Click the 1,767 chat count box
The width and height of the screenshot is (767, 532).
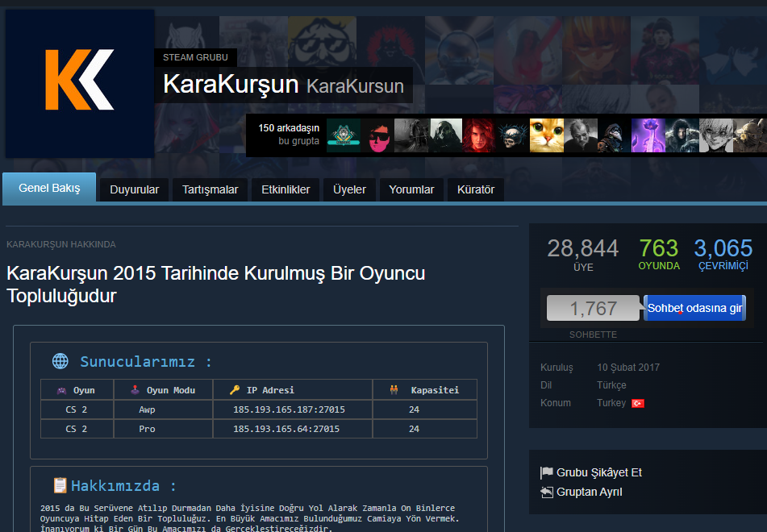click(x=593, y=308)
